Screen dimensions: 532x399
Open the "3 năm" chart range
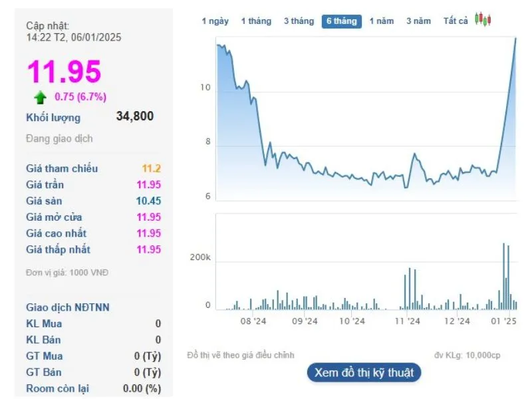419,21
